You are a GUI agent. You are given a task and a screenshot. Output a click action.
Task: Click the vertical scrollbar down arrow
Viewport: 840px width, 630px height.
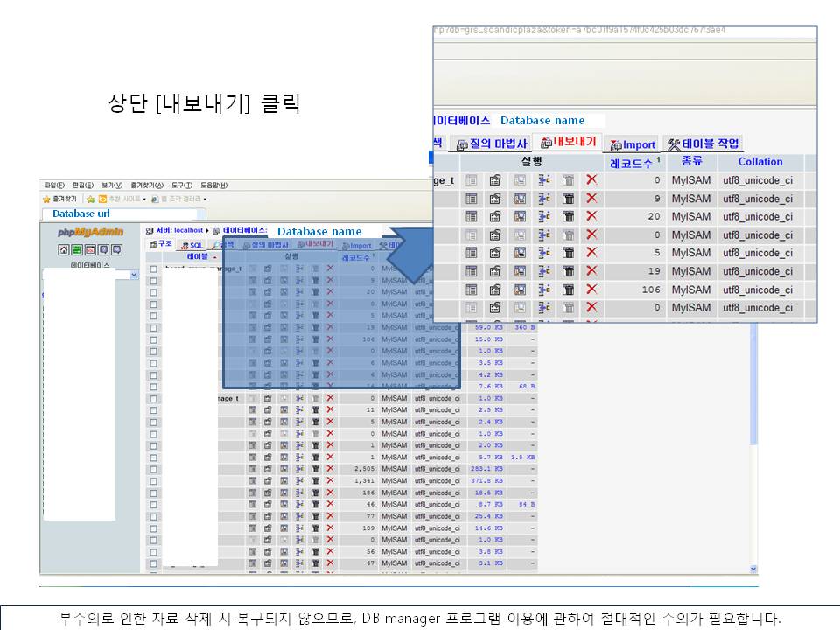pyautogui.click(x=752, y=569)
